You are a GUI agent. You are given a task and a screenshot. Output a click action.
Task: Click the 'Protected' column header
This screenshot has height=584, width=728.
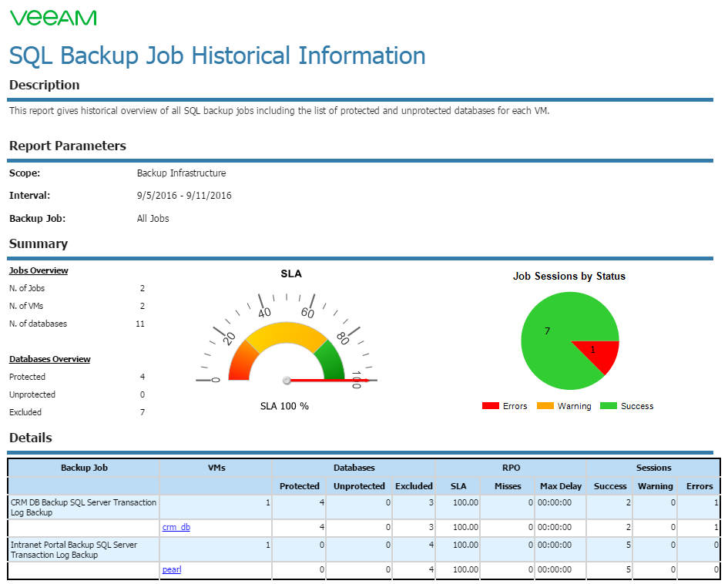tap(300, 486)
